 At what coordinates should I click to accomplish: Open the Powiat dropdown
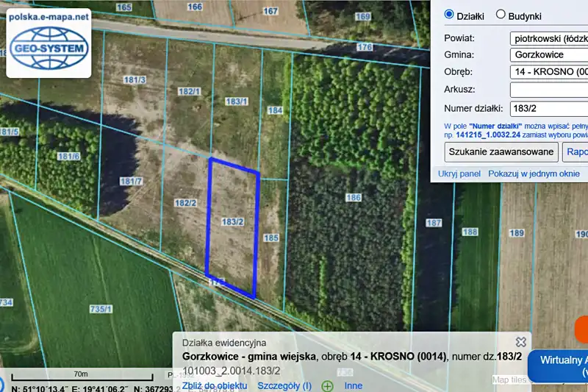(548, 38)
